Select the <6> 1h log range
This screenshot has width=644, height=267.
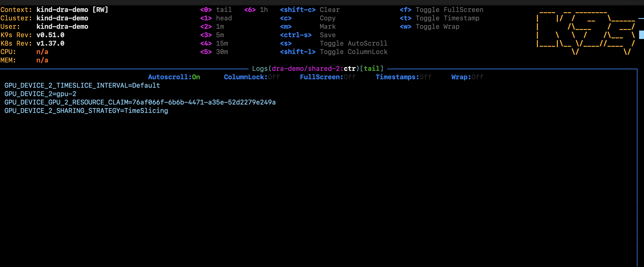tap(256, 10)
